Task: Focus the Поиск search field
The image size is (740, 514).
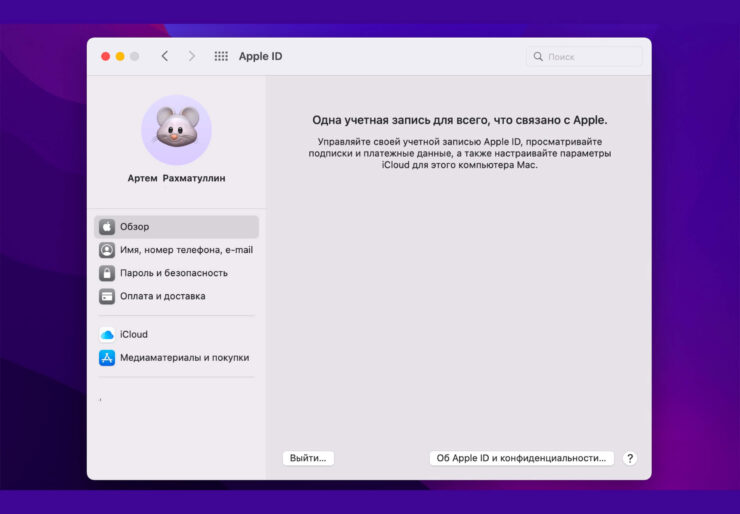Action: point(584,57)
